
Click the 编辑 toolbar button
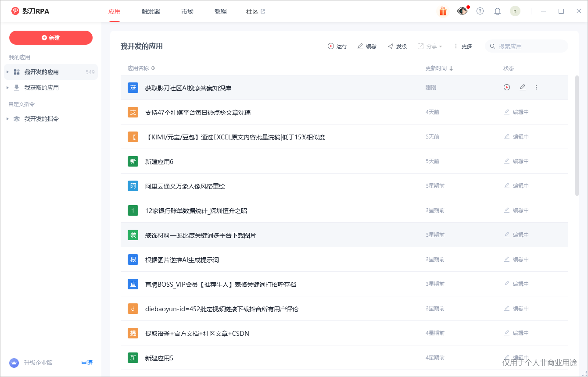(367, 46)
